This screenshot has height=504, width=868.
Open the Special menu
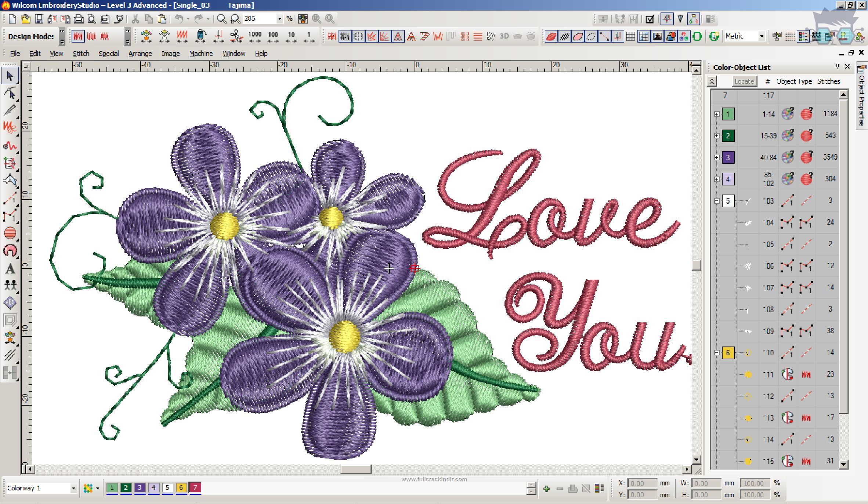pyautogui.click(x=109, y=54)
